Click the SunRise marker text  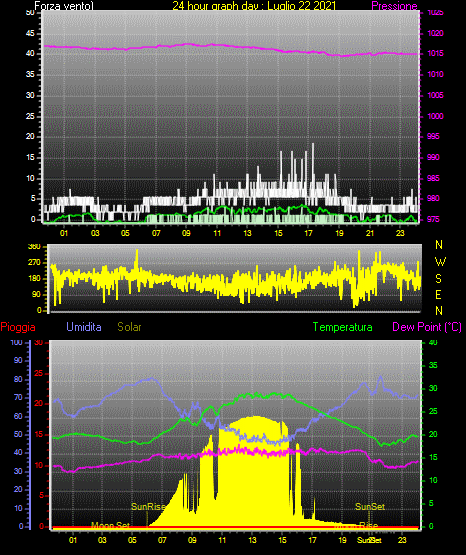click(x=148, y=507)
